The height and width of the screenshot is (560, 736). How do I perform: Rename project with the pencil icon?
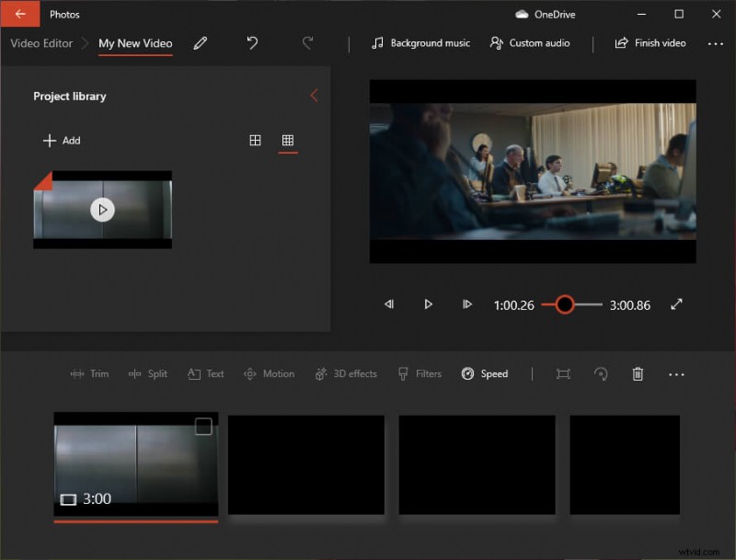coord(201,42)
